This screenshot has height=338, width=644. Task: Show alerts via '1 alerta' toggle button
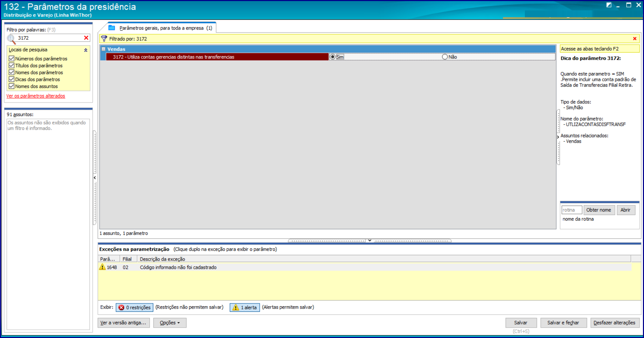click(x=245, y=307)
